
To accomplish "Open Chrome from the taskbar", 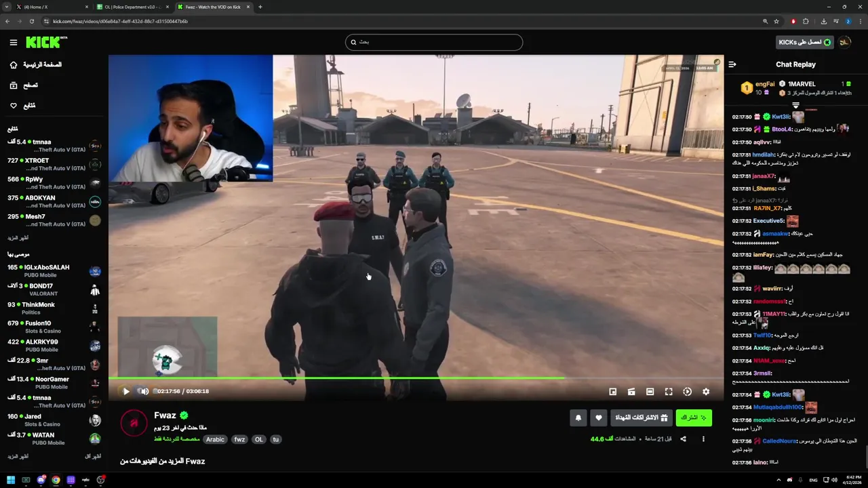I will coord(56,480).
